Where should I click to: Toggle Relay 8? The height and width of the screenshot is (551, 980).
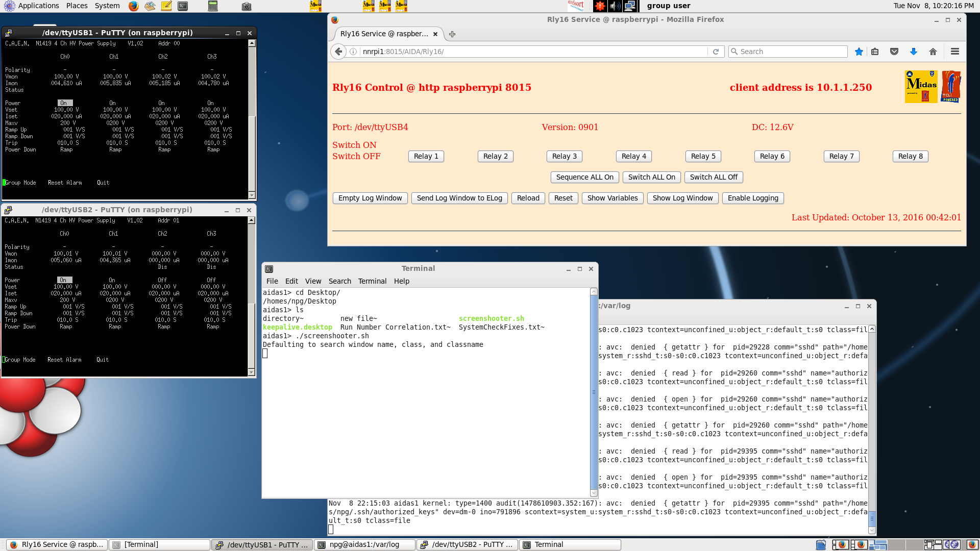click(911, 156)
